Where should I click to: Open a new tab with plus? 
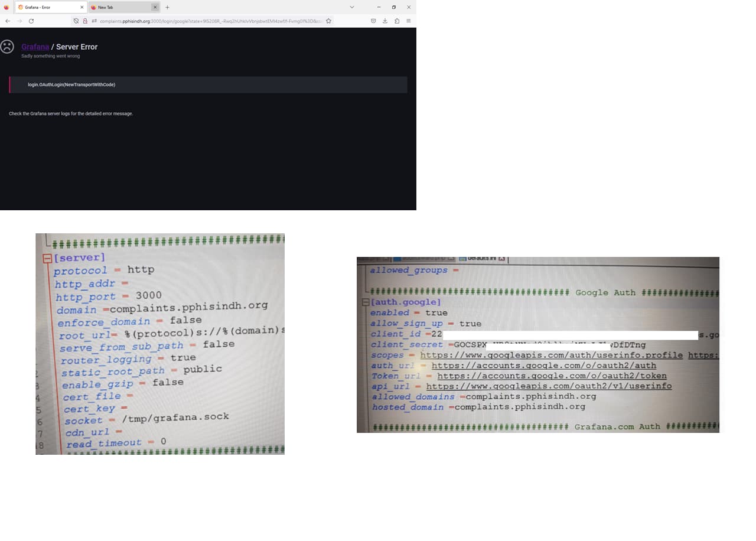coord(167,7)
